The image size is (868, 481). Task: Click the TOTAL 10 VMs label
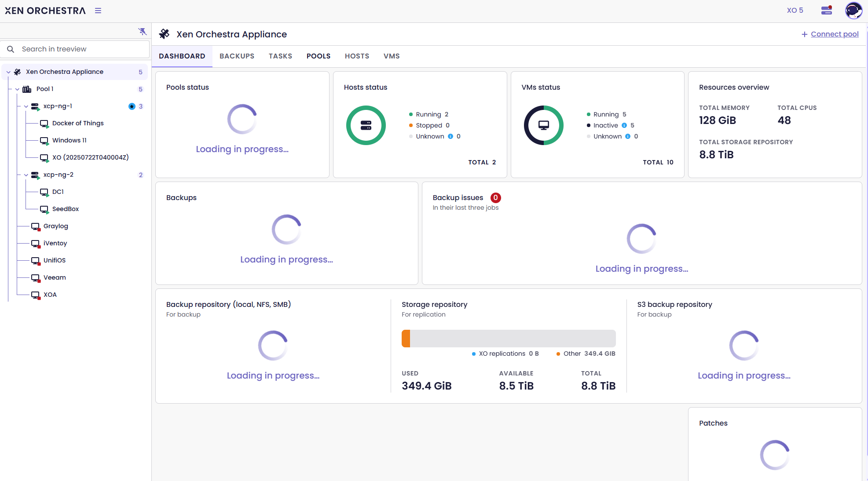click(658, 162)
